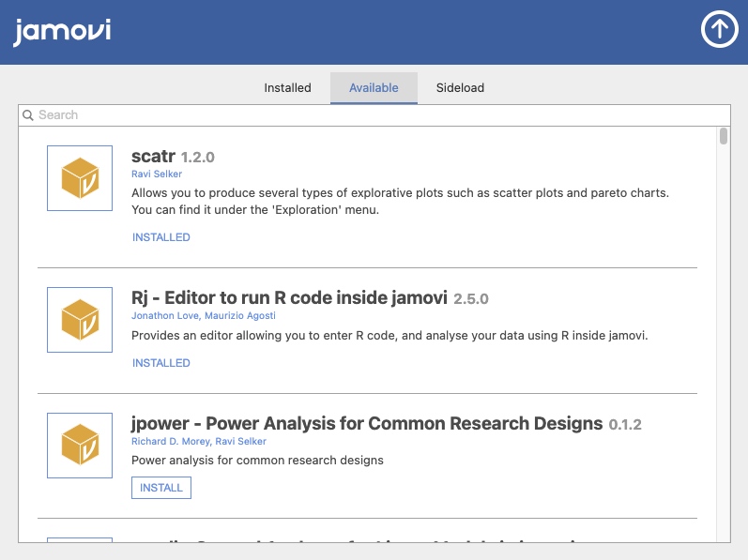The height and width of the screenshot is (560, 748).
Task: Click author Ravi Selker under scatr
Action: [x=157, y=174]
